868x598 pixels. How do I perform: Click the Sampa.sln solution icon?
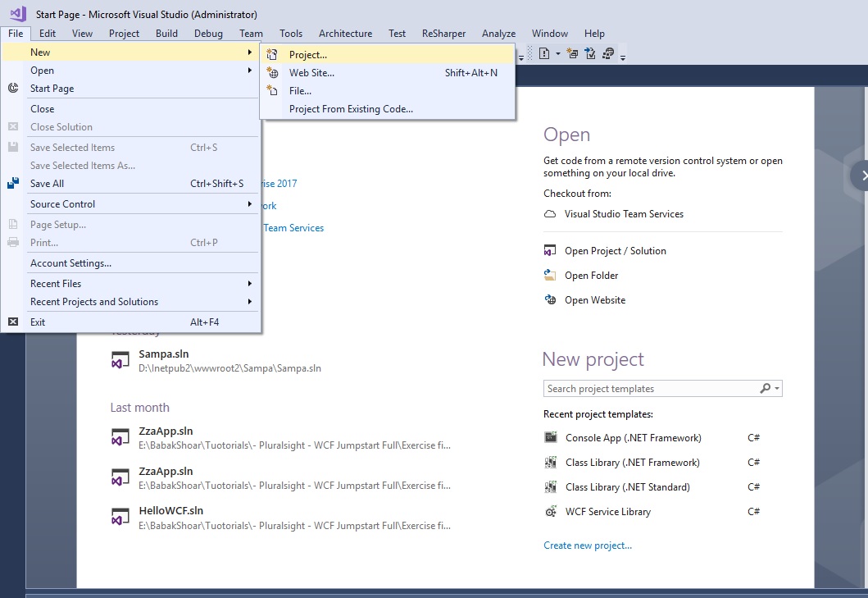point(120,361)
